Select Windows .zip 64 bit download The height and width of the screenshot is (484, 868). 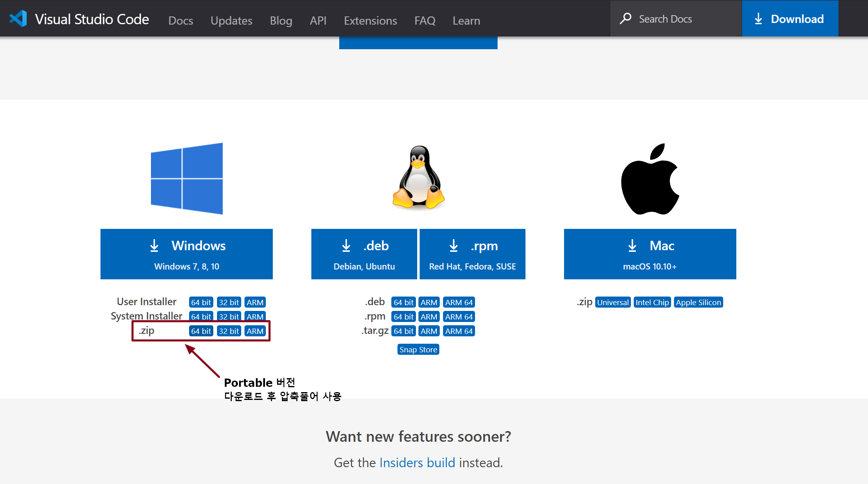coord(201,331)
